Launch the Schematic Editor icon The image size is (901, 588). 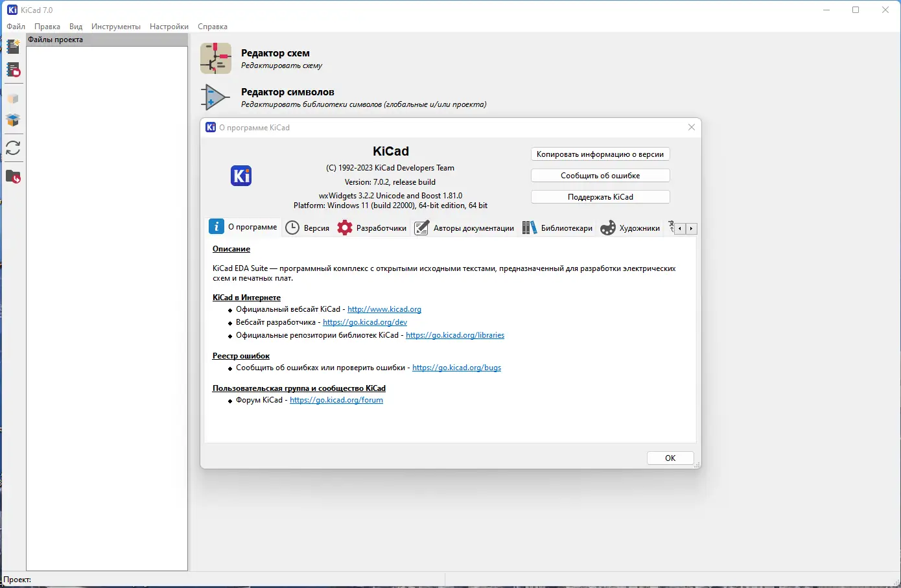click(x=216, y=58)
